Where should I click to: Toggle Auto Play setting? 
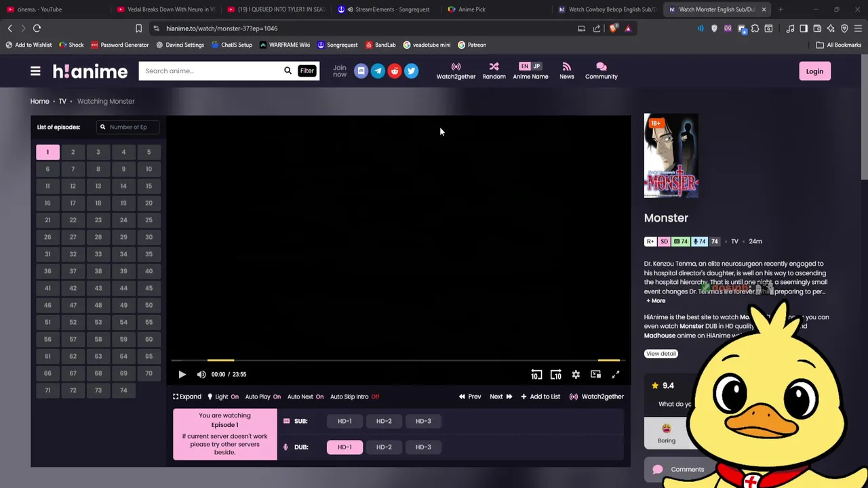[x=263, y=396]
